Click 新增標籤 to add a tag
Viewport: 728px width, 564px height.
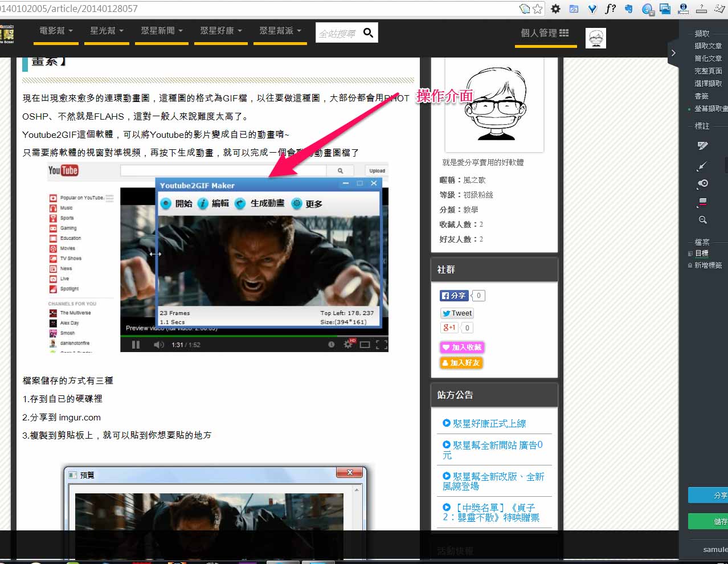tap(708, 265)
